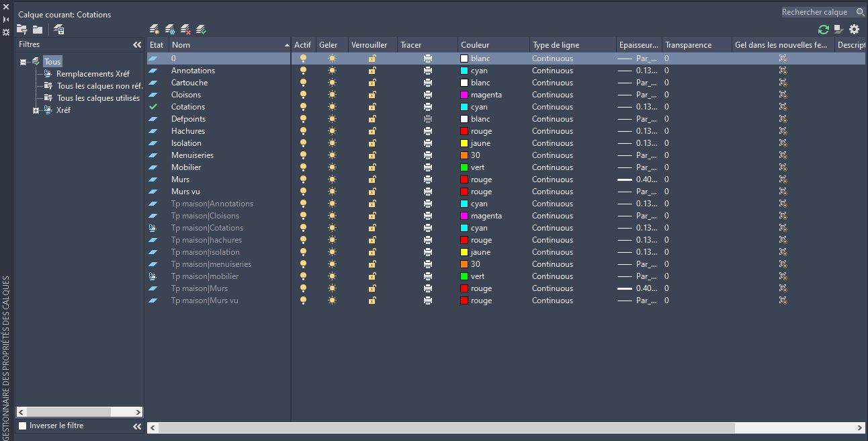The height and width of the screenshot is (441, 868).
Task: Freeze the Hachures layer sun icon
Action: (x=332, y=131)
